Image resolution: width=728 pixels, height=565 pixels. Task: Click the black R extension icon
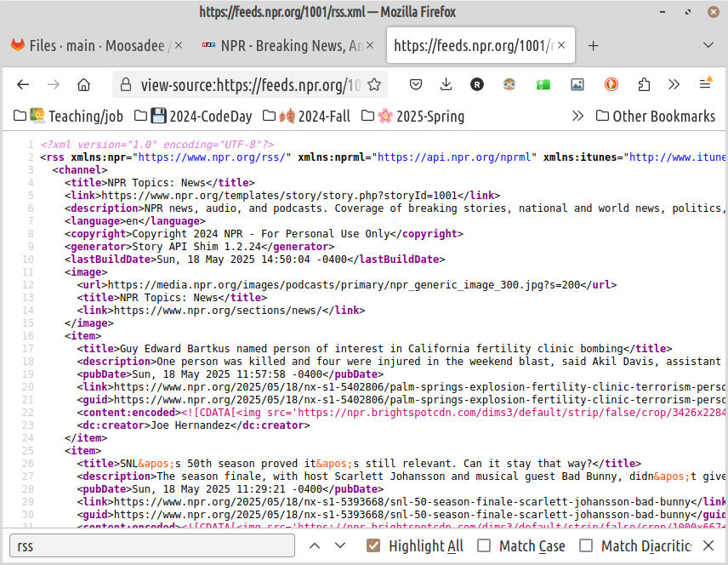[x=477, y=84]
